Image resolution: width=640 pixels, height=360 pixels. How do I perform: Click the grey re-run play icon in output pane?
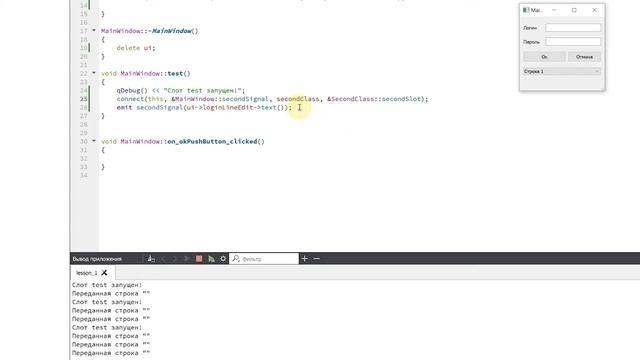187,259
